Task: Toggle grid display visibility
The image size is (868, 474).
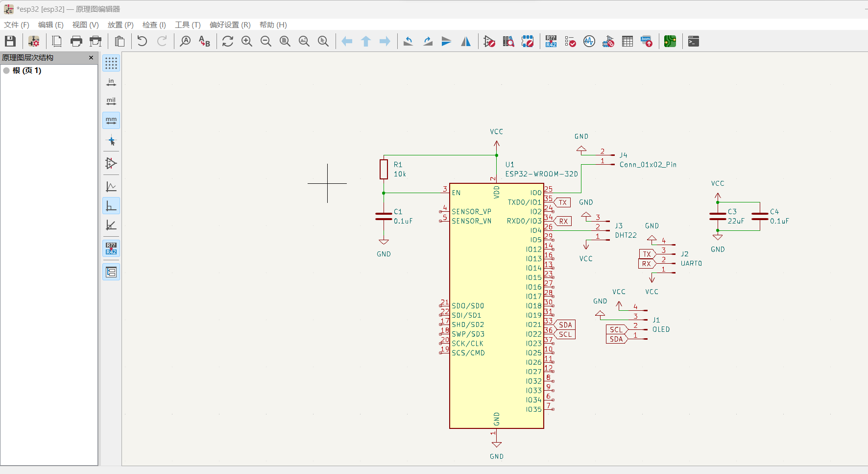Action: [x=111, y=63]
